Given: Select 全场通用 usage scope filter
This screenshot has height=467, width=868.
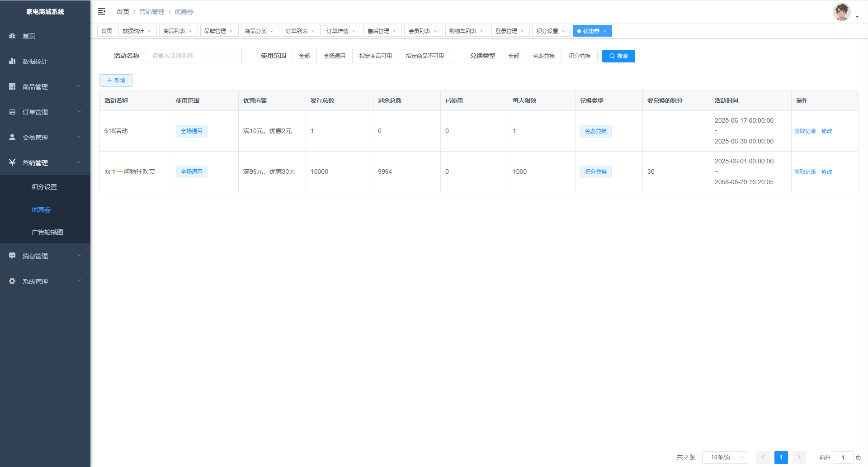Looking at the screenshot, I should click(x=334, y=56).
